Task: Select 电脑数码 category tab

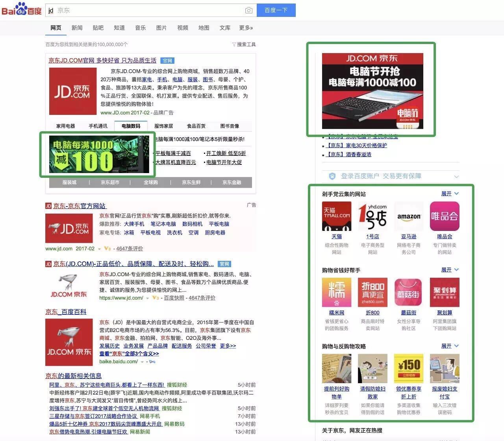Action: [131, 126]
